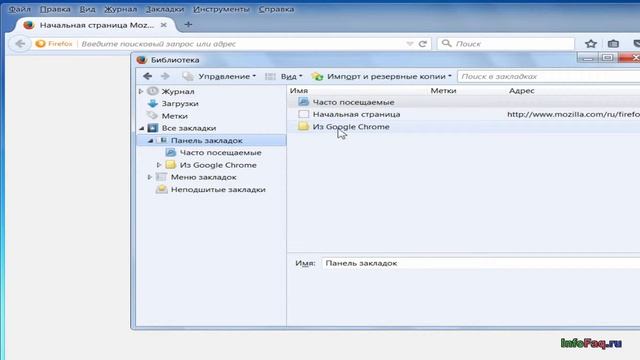Select Загрузки in the sidebar
Image resolution: width=640 pixels, height=360 pixels.
click(x=180, y=104)
